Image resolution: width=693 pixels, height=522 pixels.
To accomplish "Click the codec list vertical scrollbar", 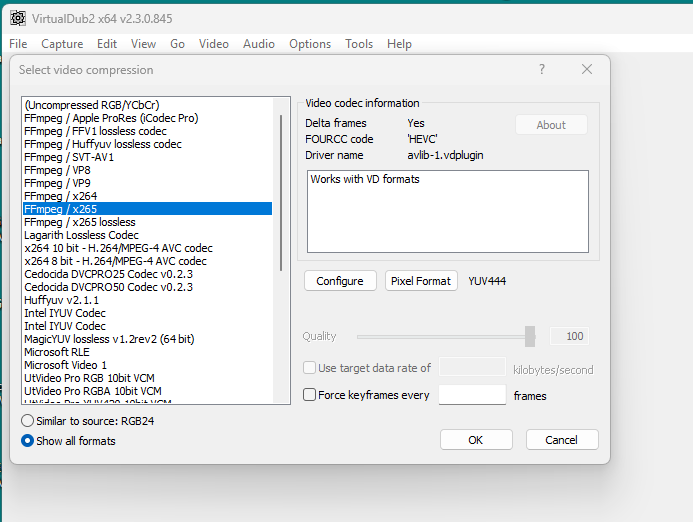I will click(x=281, y=193).
